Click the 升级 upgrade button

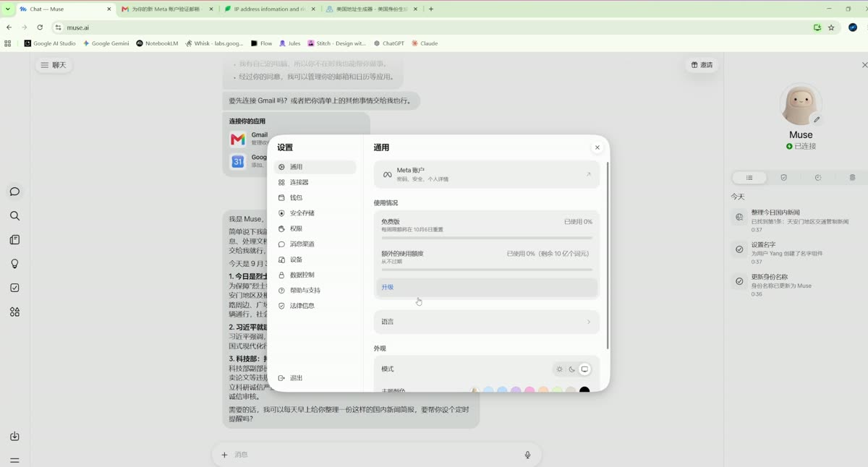[x=487, y=288]
